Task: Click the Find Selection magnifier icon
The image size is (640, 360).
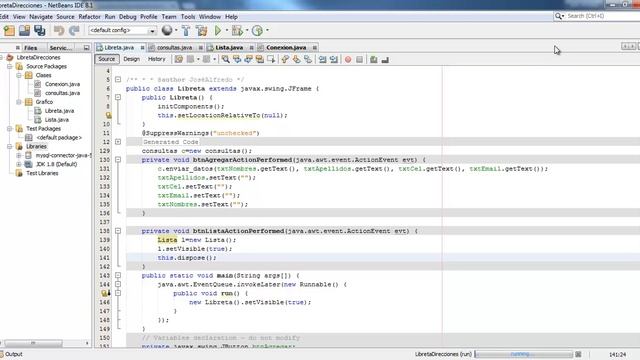Action: tap(225, 60)
